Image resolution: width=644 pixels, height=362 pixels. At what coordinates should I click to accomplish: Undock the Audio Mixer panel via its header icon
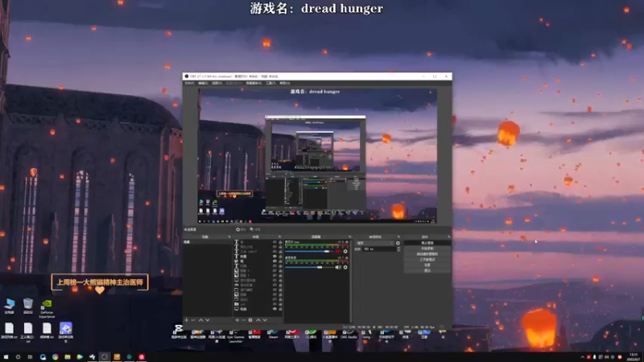coord(349,237)
